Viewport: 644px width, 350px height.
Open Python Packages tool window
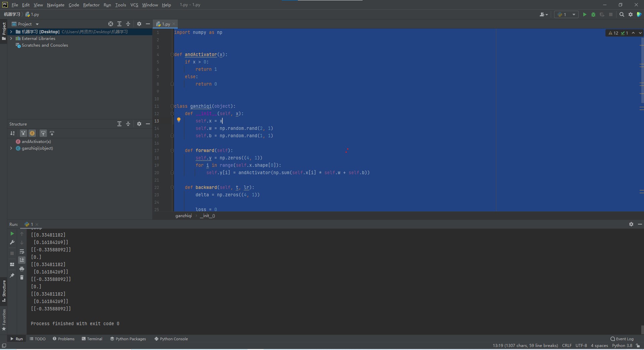pyautogui.click(x=128, y=339)
